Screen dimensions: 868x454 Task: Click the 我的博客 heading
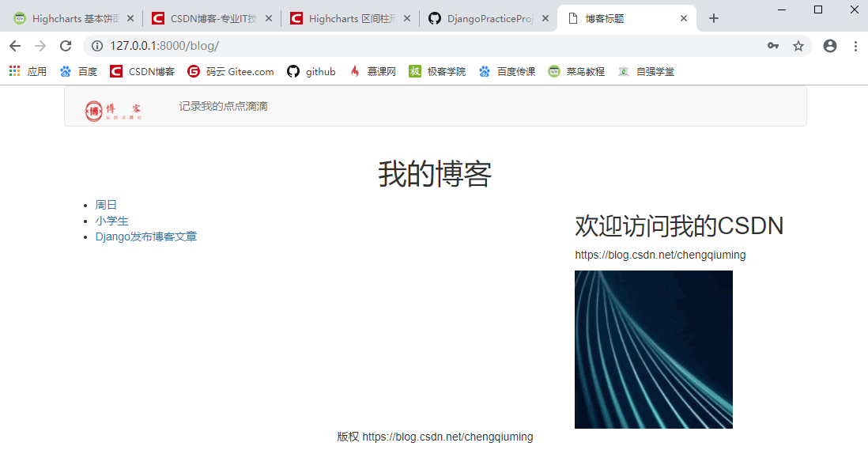[435, 173]
